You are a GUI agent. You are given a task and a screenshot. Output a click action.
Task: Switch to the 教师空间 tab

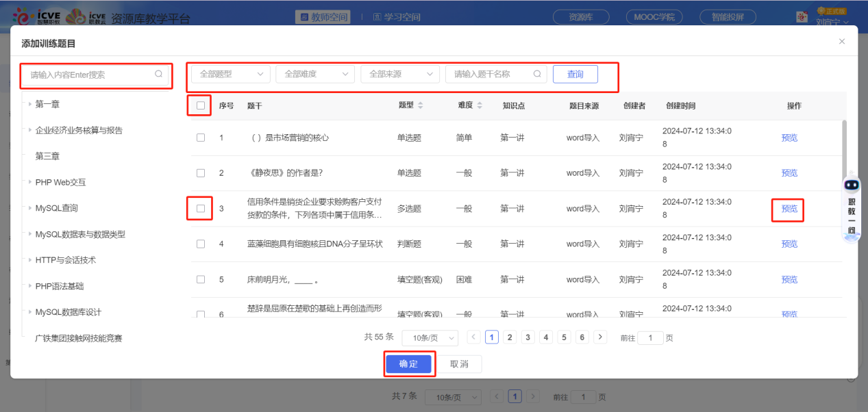pos(323,17)
